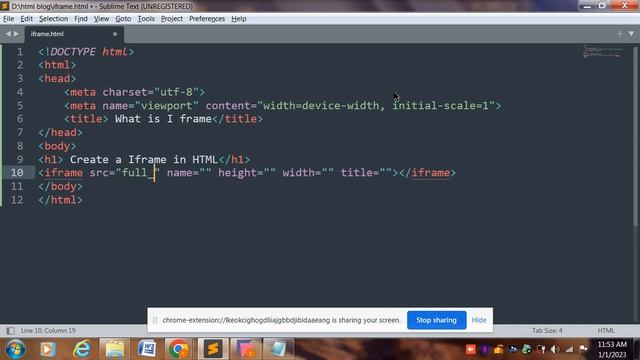Image resolution: width=640 pixels, height=360 pixels.
Task: Click the unsaved dot on iframe.html tab
Action: click(x=115, y=34)
